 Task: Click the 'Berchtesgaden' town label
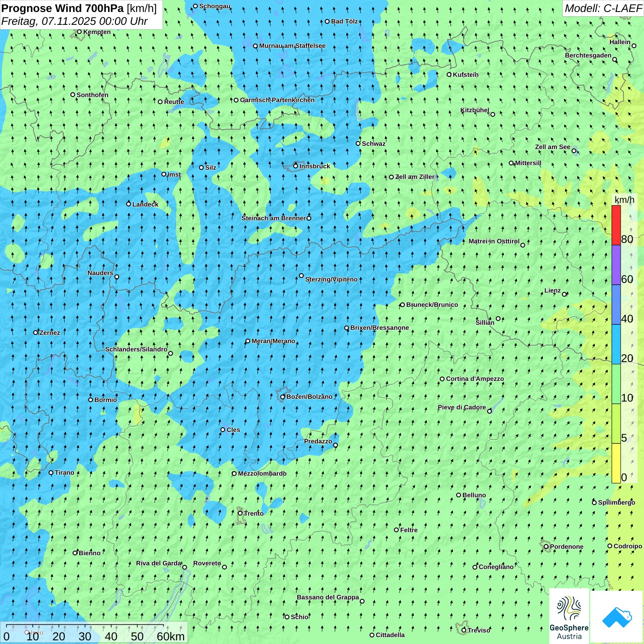588,55
